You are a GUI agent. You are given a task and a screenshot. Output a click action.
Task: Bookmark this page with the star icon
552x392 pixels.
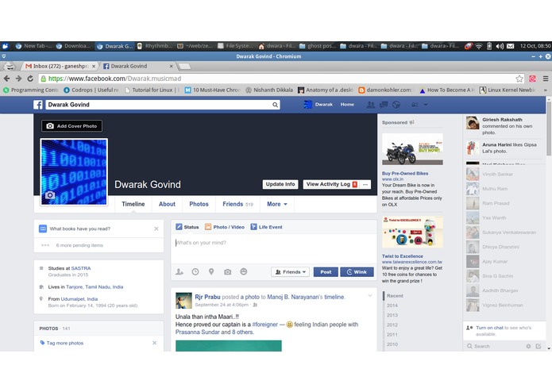coord(519,79)
